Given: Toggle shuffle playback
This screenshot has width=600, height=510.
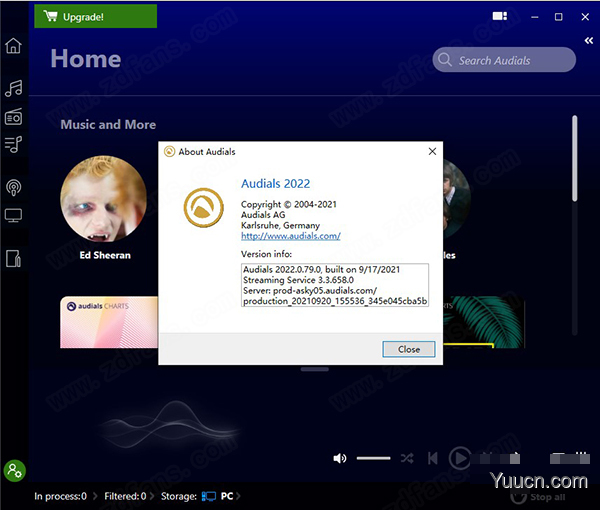Looking at the screenshot, I should (407, 458).
